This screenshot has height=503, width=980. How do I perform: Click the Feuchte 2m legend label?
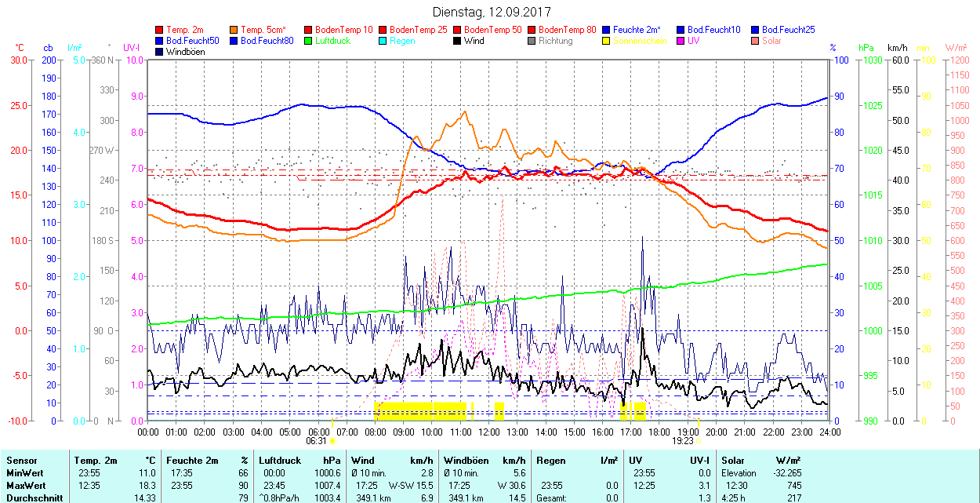coord(637,30)
